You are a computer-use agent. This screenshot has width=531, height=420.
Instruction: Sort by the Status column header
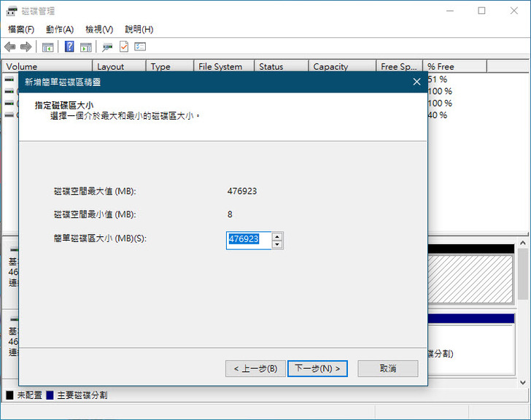pos(282,66)
